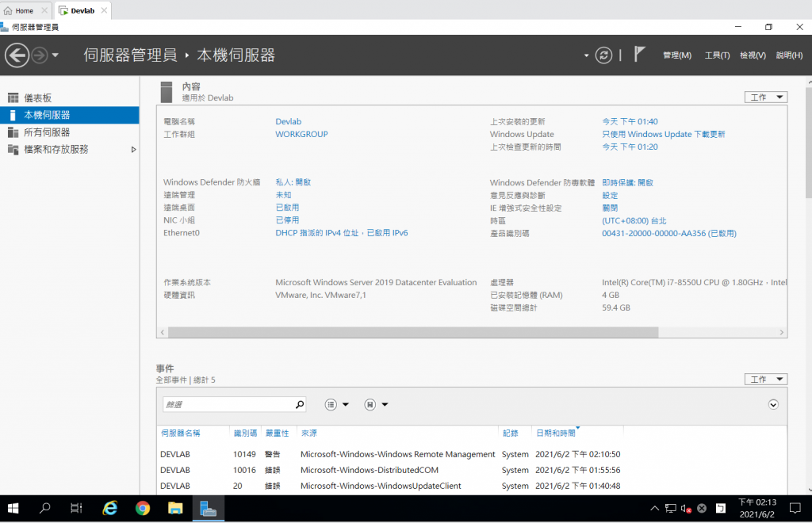Refresh Server Manager with the circular arrows icon

(x=603, y=55)
